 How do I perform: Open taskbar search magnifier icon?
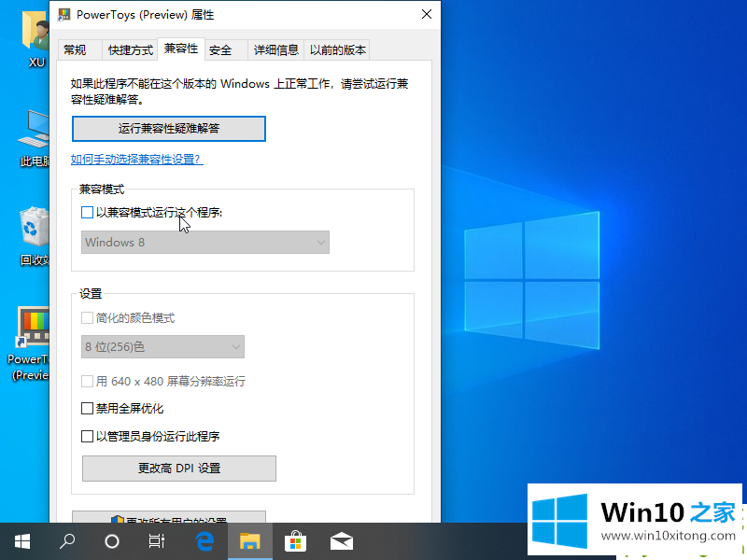tap(67, 540)
